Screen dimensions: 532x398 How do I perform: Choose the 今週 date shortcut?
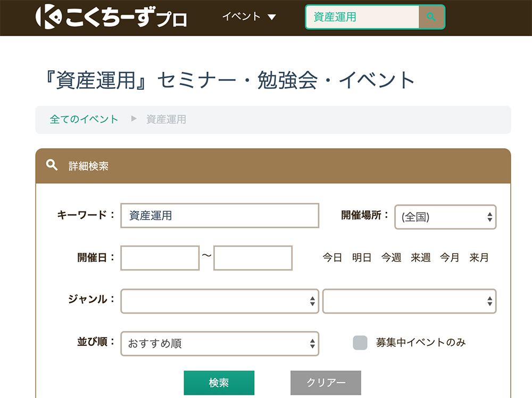(391, 258)
